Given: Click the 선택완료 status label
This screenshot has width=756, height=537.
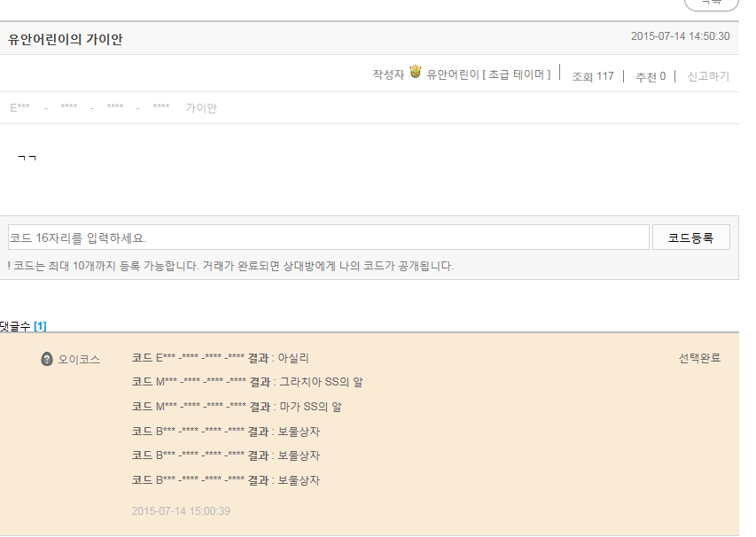Looking at the screenshot, I should (699, 358).
